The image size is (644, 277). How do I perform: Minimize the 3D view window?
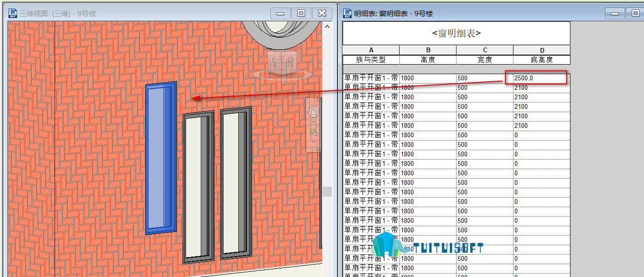280,13
